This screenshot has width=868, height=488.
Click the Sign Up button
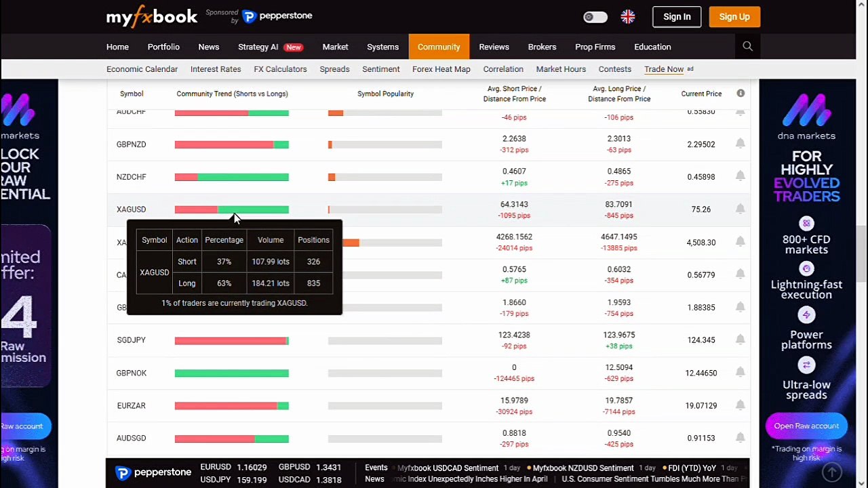tap(734, 17)
